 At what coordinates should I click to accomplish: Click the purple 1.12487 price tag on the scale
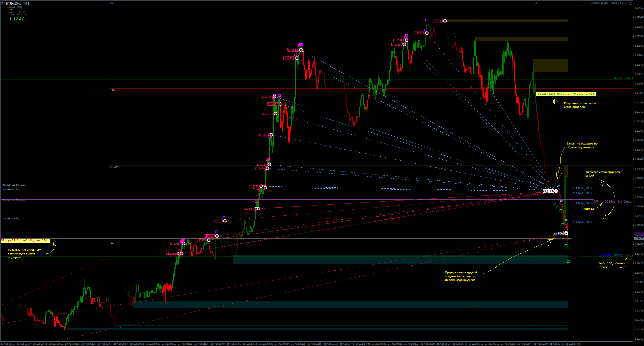tap(638, 235)
